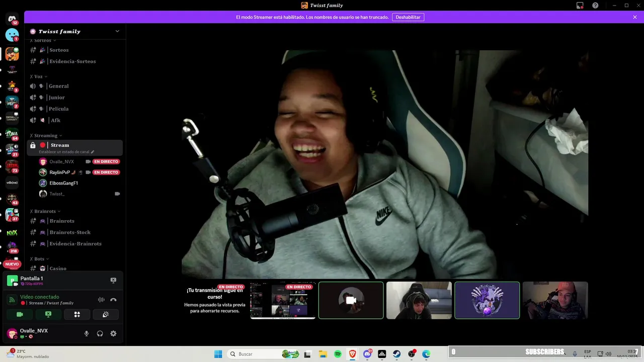
Task: Open Discord direct messages home icon
Action: click(x=12, y=19)
